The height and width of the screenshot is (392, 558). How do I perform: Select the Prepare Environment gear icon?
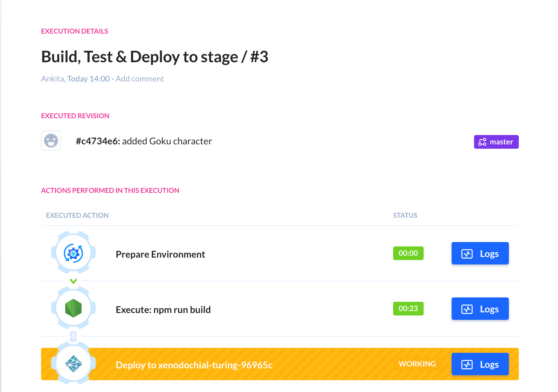[x=73, y=253]
